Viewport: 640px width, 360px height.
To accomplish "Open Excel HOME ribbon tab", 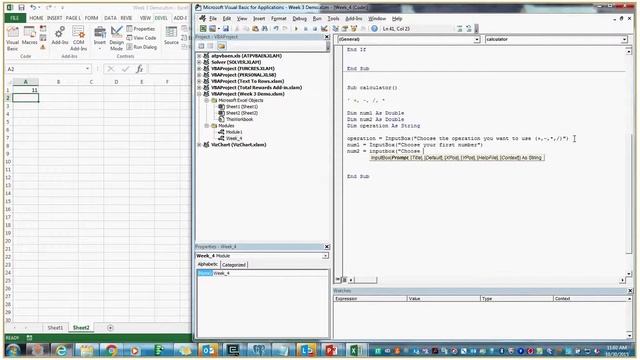I will pyautogui.click(x=36, y=18).
